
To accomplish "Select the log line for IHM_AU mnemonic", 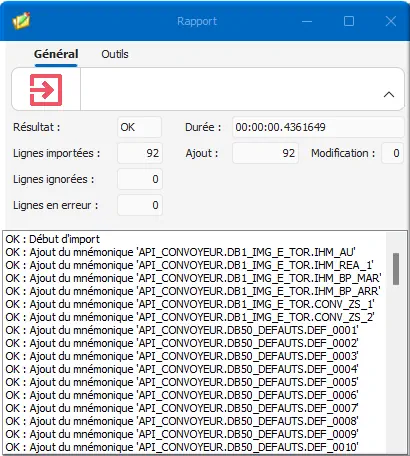I will click(180, 252).
